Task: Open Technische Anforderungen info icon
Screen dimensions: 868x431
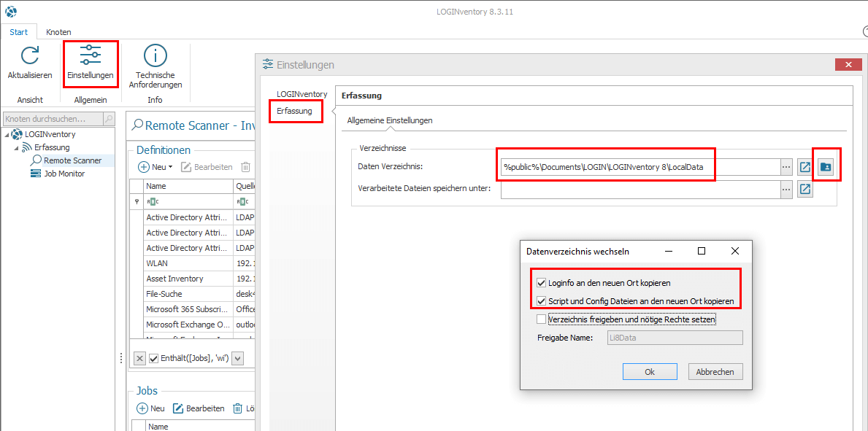Action: tap(155, 55)
